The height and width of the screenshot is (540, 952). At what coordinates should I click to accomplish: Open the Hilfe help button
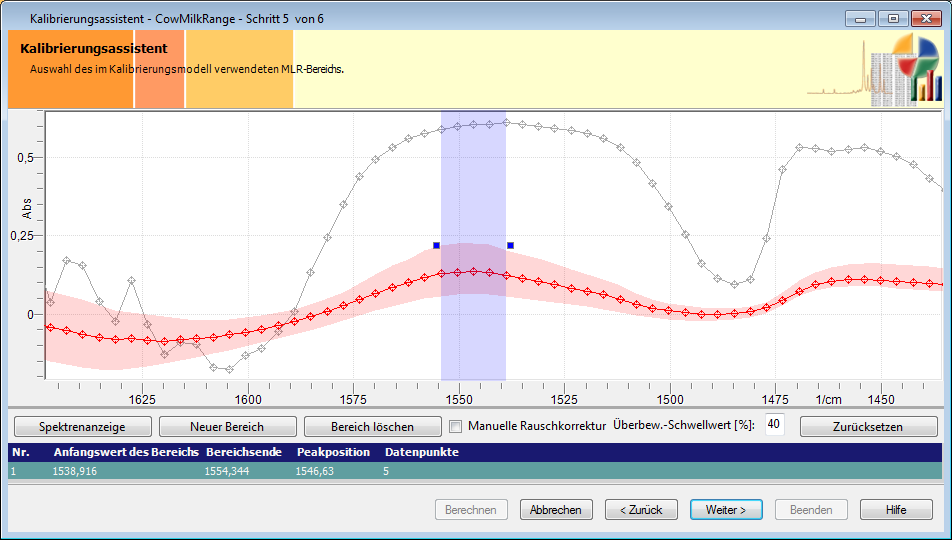(896, 509)
